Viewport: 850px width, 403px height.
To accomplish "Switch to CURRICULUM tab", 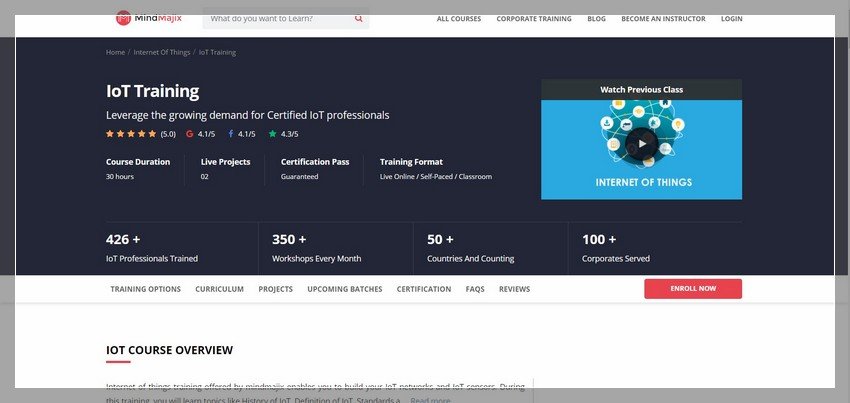I will click(220, 289).
